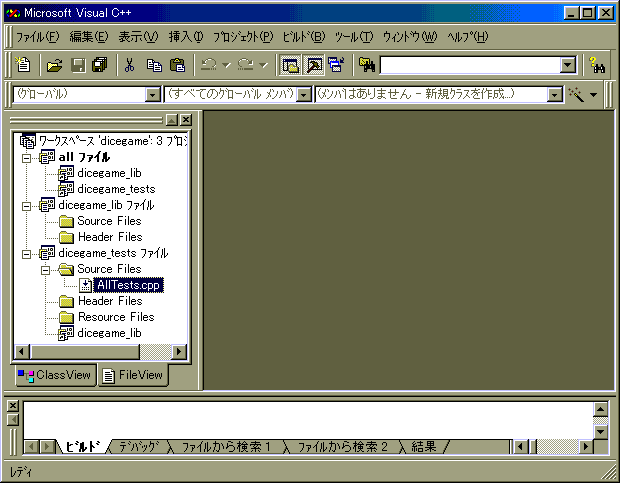Close the output pane with X button
This screenshot has width=620, height=483.
(13, 406)
